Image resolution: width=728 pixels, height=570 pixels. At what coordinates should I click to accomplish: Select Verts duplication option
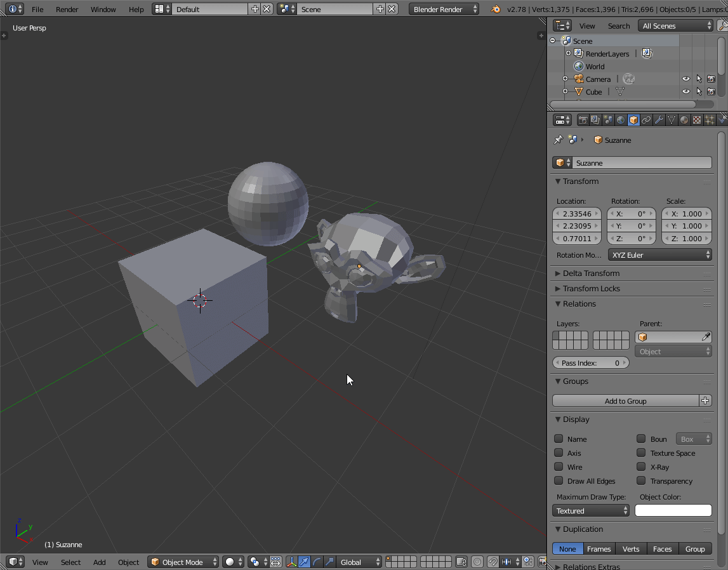coord(631,548)
